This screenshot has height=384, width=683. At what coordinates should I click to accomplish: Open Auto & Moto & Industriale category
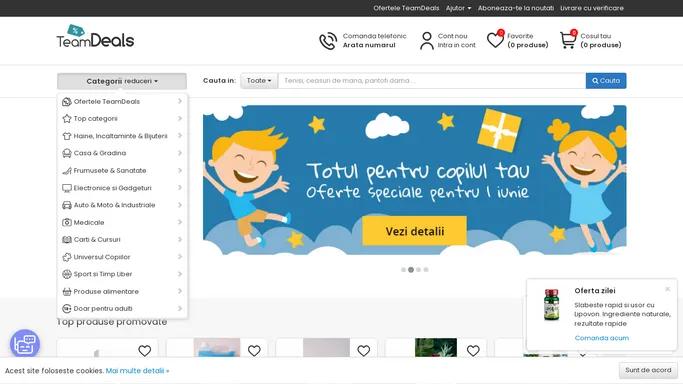(114, 205)
